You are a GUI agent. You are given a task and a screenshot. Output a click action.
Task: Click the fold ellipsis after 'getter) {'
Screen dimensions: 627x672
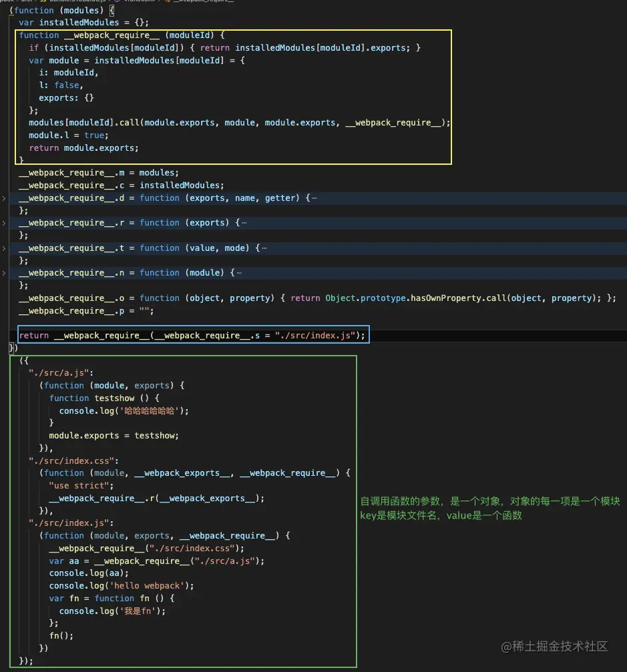point(315,198)
